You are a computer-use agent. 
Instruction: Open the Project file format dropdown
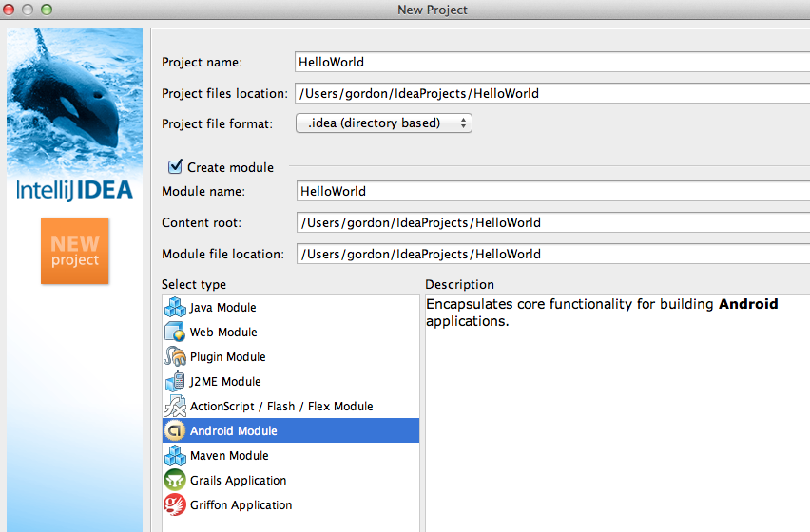point(384,123)
